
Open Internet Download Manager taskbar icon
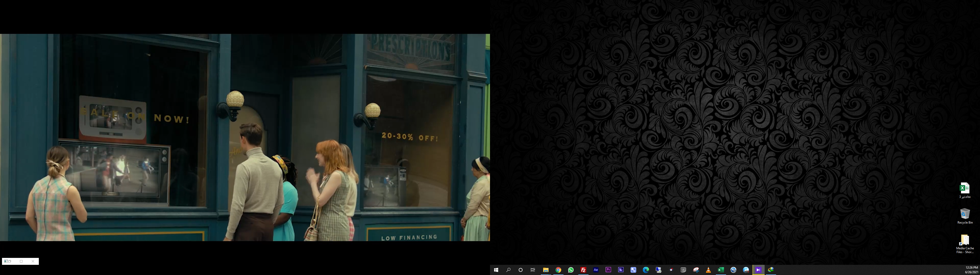[x=771, y=270]
